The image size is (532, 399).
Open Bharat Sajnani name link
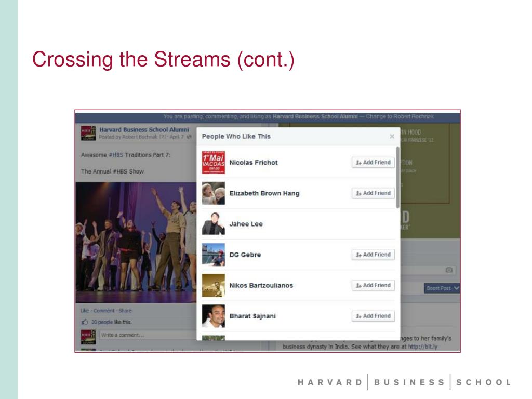252,316
